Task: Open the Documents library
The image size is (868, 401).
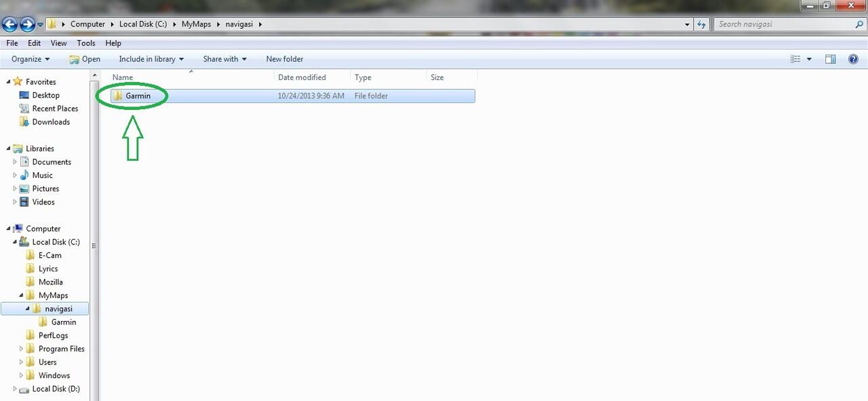Action: pyautogui.click(x=52, y=162)
